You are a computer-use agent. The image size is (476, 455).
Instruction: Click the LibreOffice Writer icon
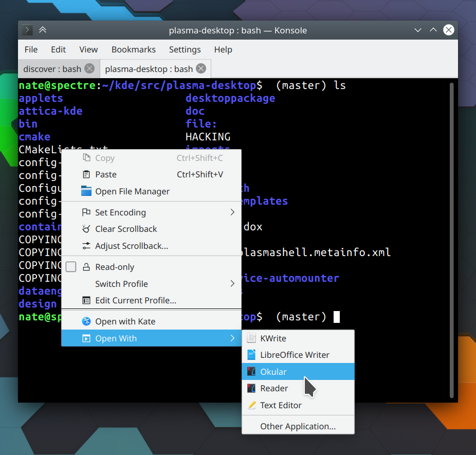coord(251,355)
